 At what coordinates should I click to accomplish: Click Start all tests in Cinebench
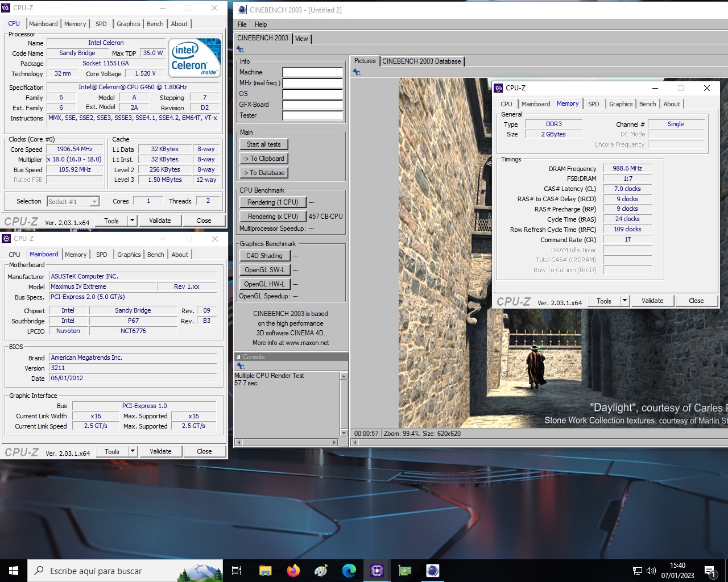coord(264,144)
